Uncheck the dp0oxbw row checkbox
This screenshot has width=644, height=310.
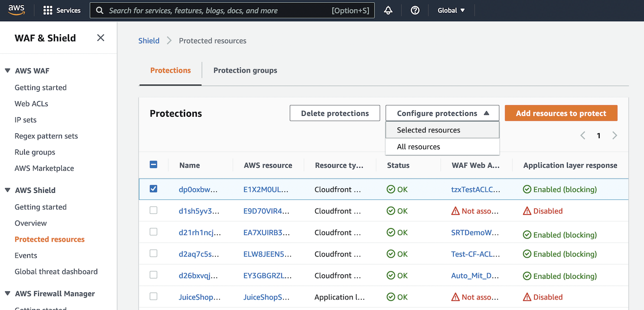pos(153,189)
